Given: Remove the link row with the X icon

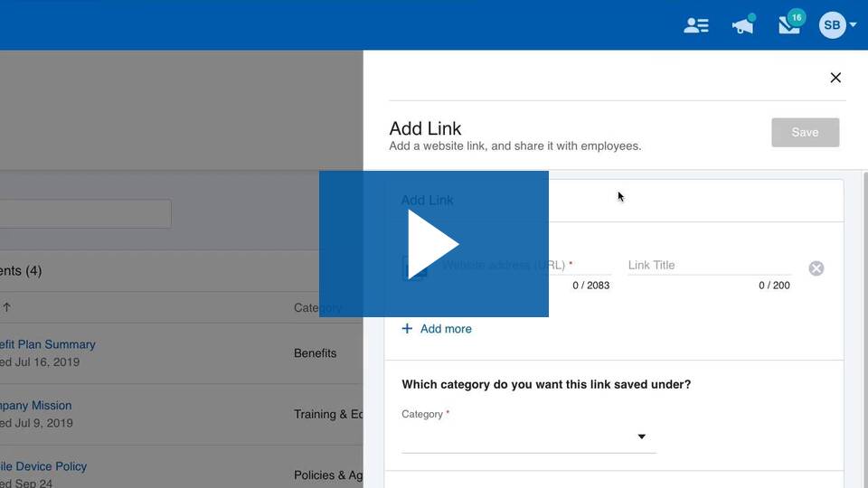Looking at the screenshot, I should coord(816,268).
